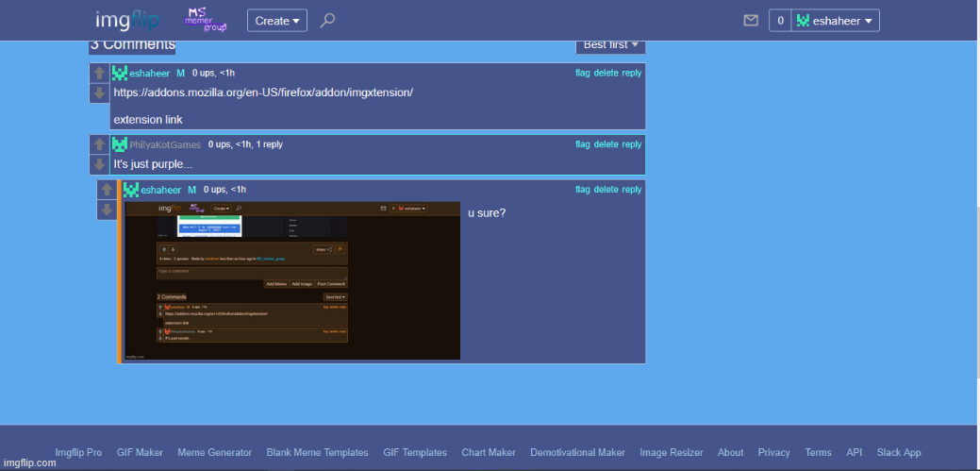
Task: Upvote the "u sure?" reply
Action: pyautogui.click(x=108, y=190)
